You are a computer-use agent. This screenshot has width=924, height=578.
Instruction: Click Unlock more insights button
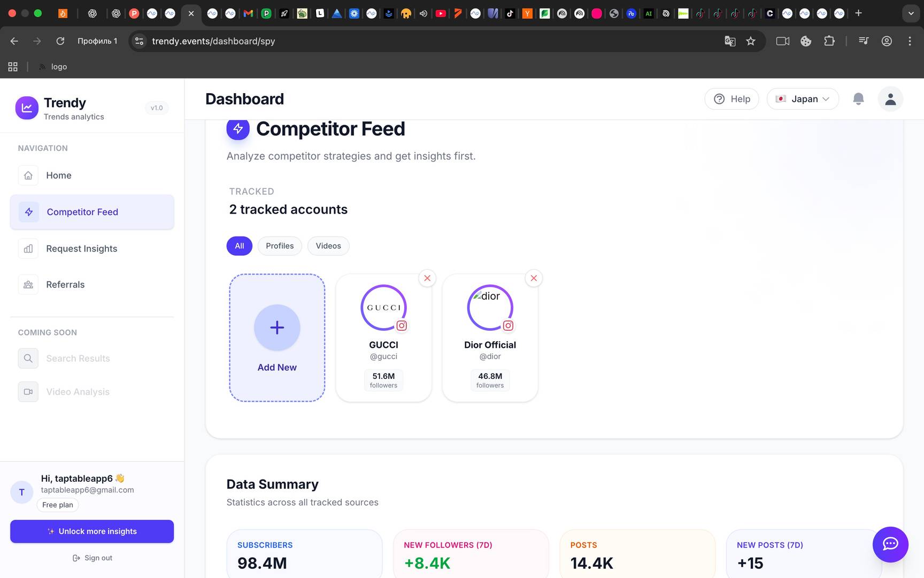[x=92, y=531]
